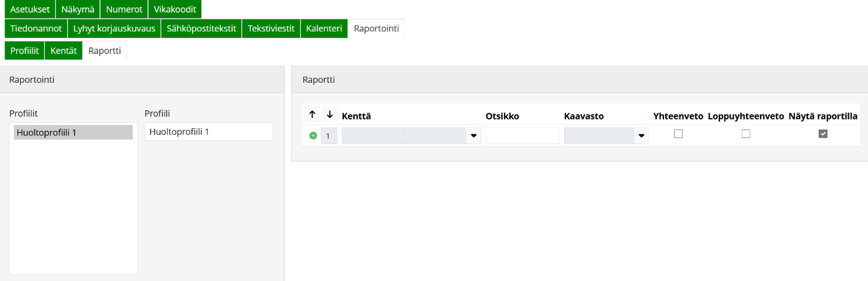Click the move up arrow icon
Screen dimensions: 868x281
pyautogui.click(x=312, y=115)
